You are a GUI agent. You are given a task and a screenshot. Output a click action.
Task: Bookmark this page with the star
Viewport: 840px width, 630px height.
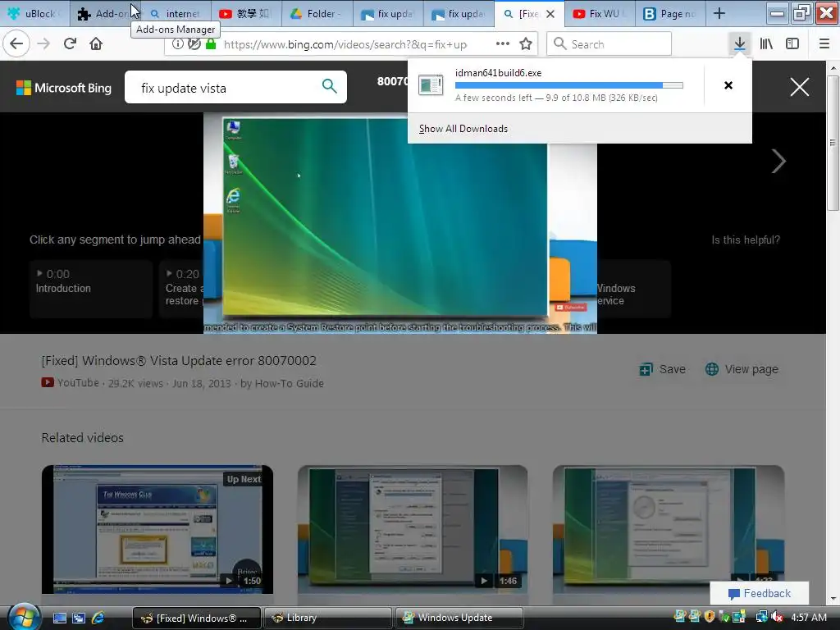526,43
